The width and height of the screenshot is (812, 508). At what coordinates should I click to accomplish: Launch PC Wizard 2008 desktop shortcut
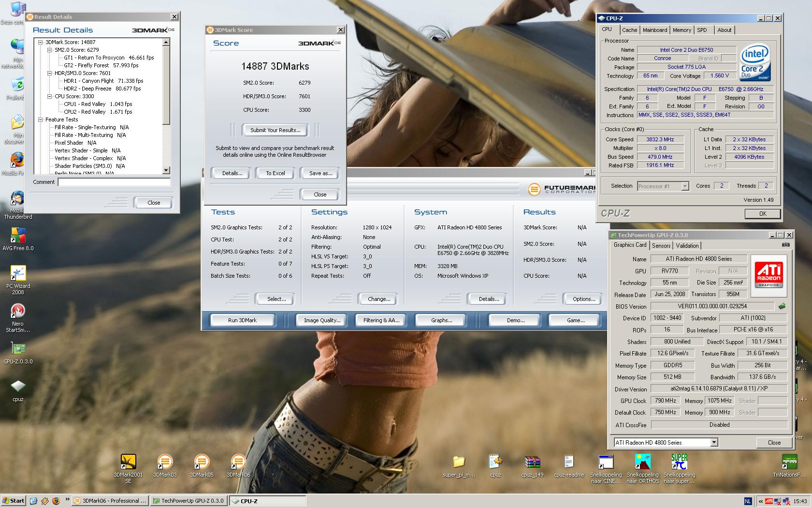18,274
